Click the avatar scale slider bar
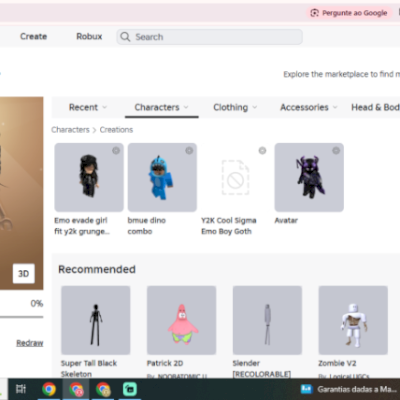The height and width of the screenshot is (400, 400). point(22,317)
